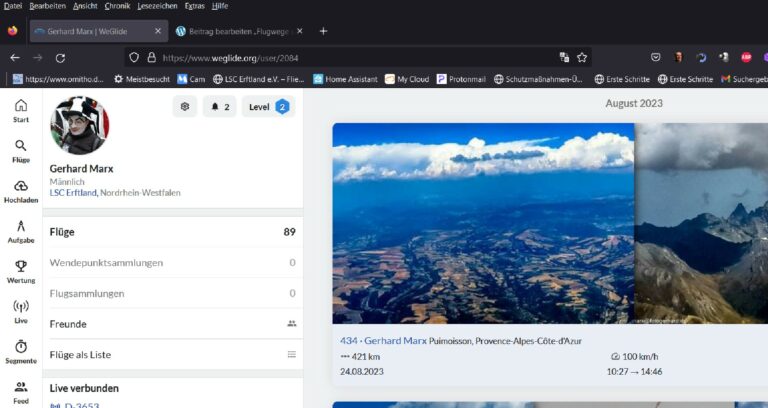768x408 pixels.
Task: Open the LSC Erftland club link
Action: [x=73, y=192]
